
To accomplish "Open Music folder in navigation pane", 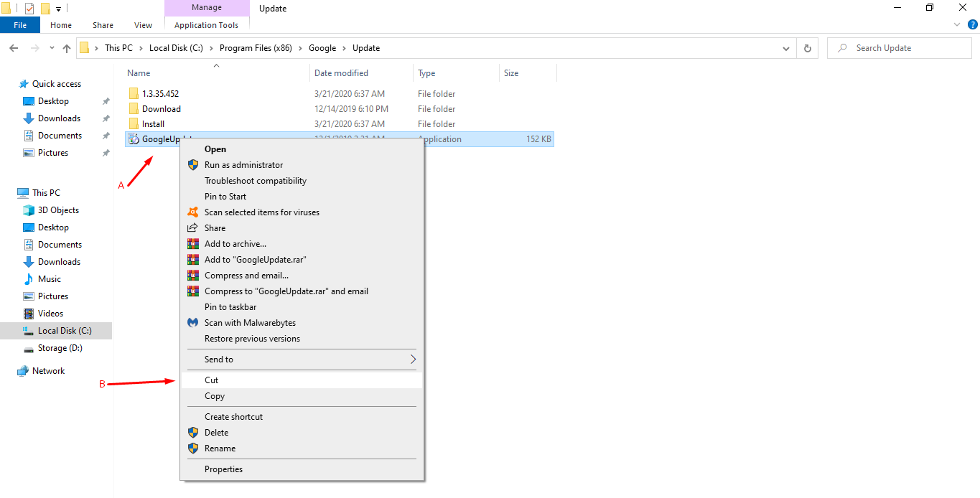I will coord(49,279).
